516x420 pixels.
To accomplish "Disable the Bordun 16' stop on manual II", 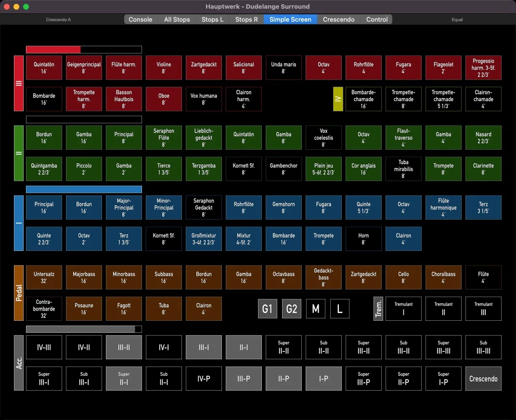I will point(44,138).
